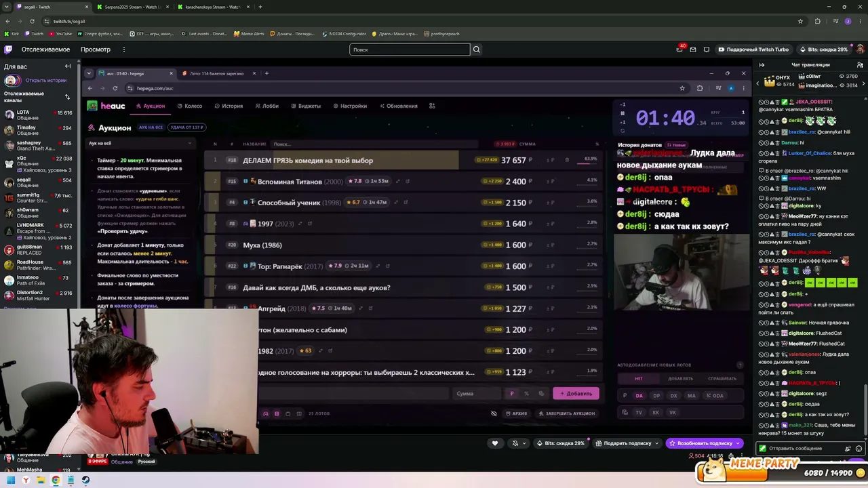Select 'Спрашивать' auto-add option
The height and width of the screenshot is (488, 868).
coord(722,378)
